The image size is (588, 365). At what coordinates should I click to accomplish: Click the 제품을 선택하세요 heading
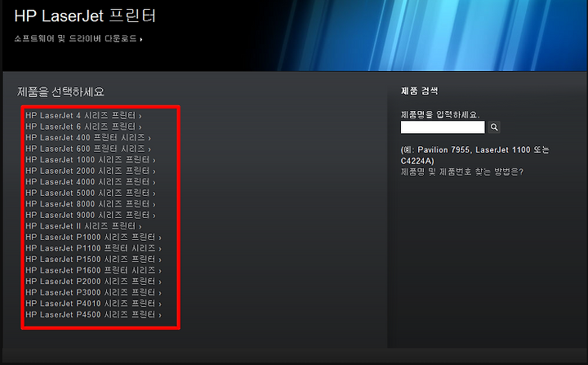[x=60, y=92]
